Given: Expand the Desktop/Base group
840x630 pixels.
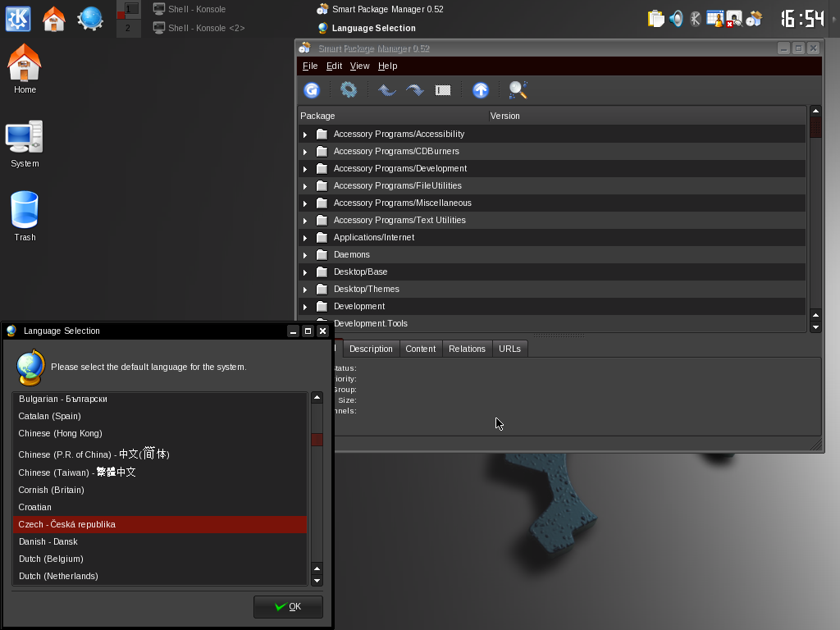Looking at the screenshot, I should (x=305, y=272).
